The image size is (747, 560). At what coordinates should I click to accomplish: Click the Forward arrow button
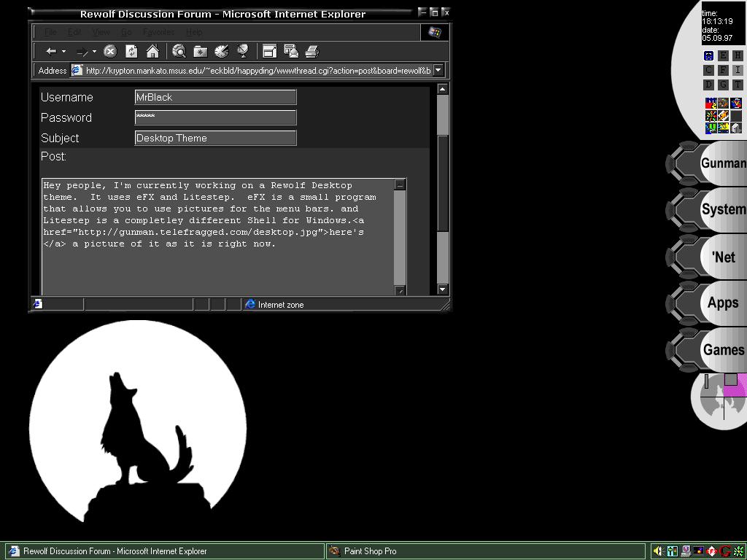coord(82,52)
